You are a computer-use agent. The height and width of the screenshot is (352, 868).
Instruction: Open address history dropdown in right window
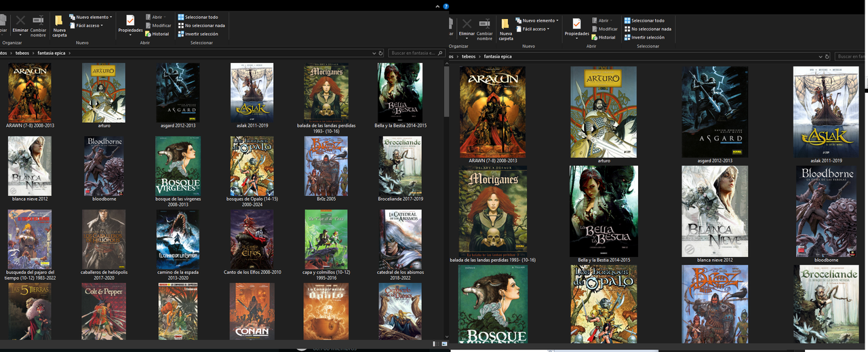[x=820, y=56]
